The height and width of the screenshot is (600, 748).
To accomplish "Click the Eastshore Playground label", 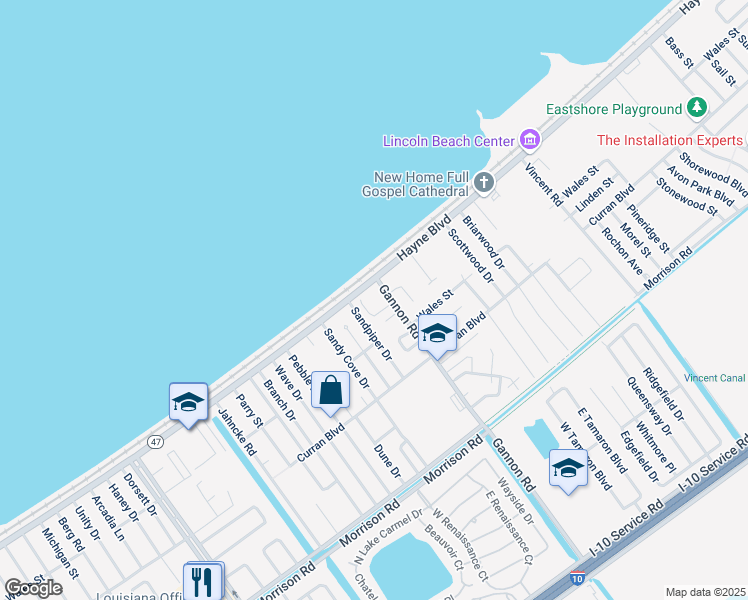I will tap(614, 109).
